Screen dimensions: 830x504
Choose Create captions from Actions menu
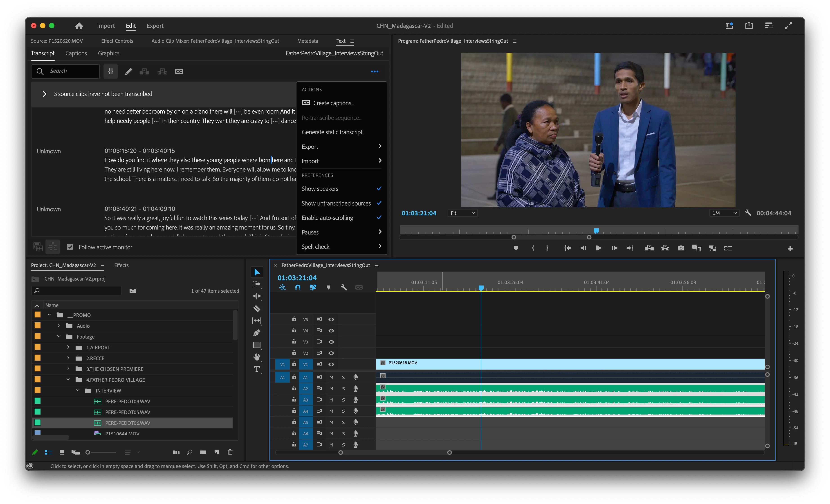[x=333, y=103]
